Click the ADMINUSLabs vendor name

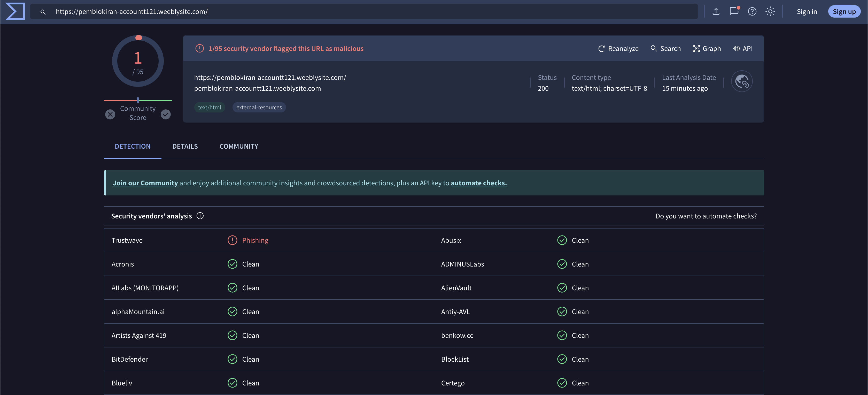[462, 264]
